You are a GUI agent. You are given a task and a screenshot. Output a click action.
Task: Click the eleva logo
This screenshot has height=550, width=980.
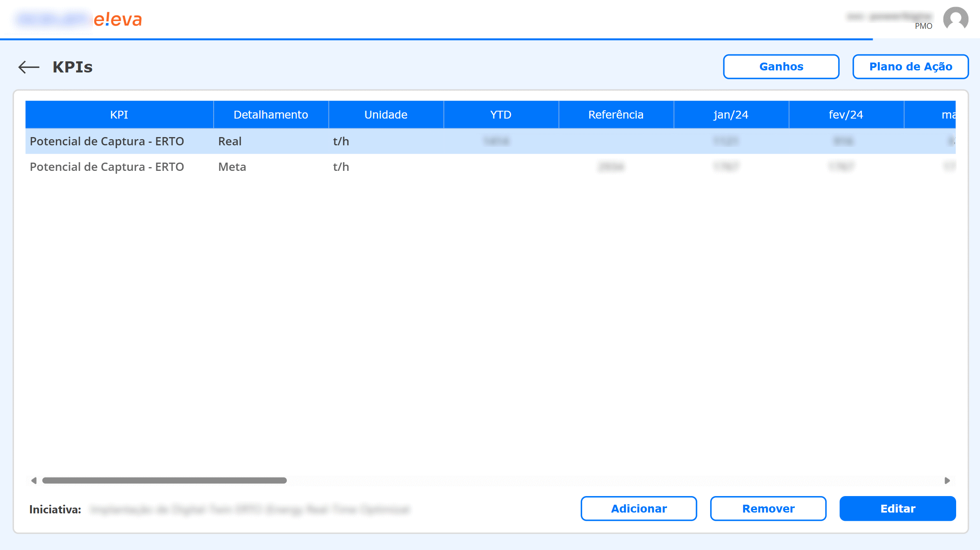(118, 19)
